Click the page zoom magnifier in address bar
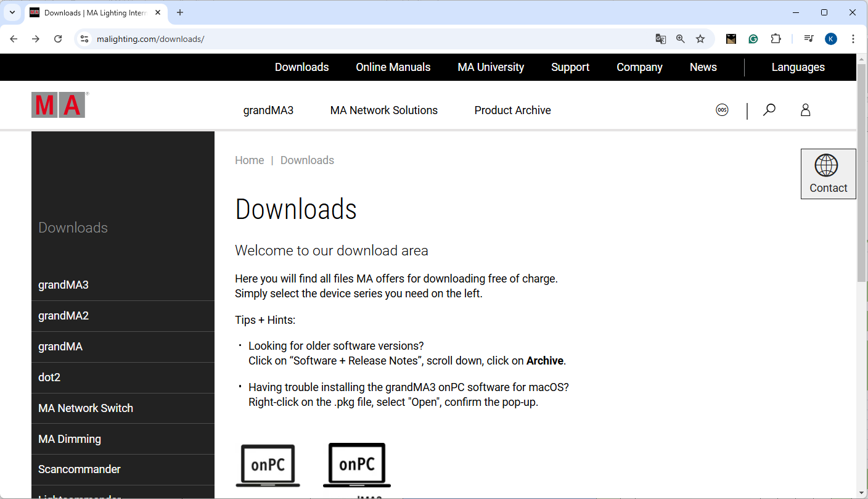868x499 pixels. pos(680,39)
